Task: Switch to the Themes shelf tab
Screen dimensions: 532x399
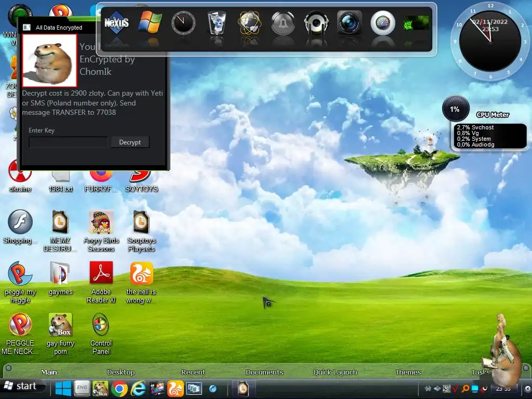Action: click(408, 372)
